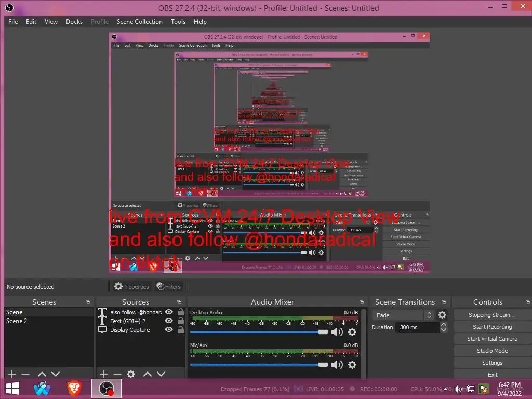Toggle visibility of 'also follow @hondar' source
This screenshot has height=399, width=532.
(x=169, y=312)
